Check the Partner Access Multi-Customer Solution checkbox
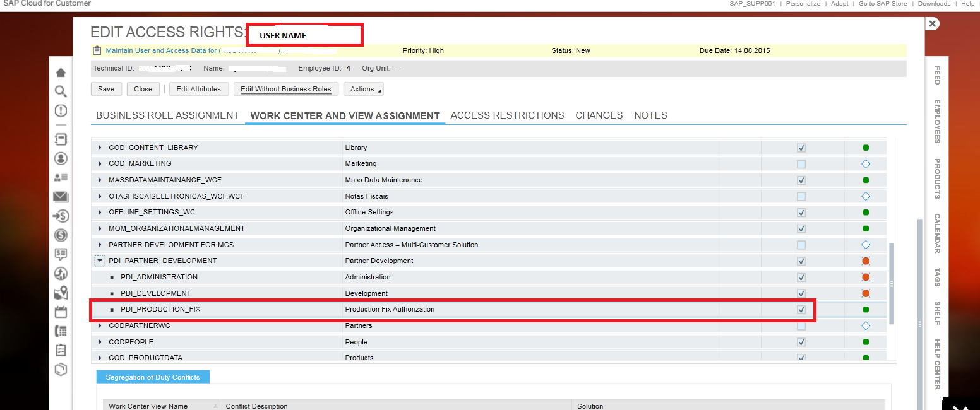Viewport: 980px width, 410px height. (x=801, y=245)
